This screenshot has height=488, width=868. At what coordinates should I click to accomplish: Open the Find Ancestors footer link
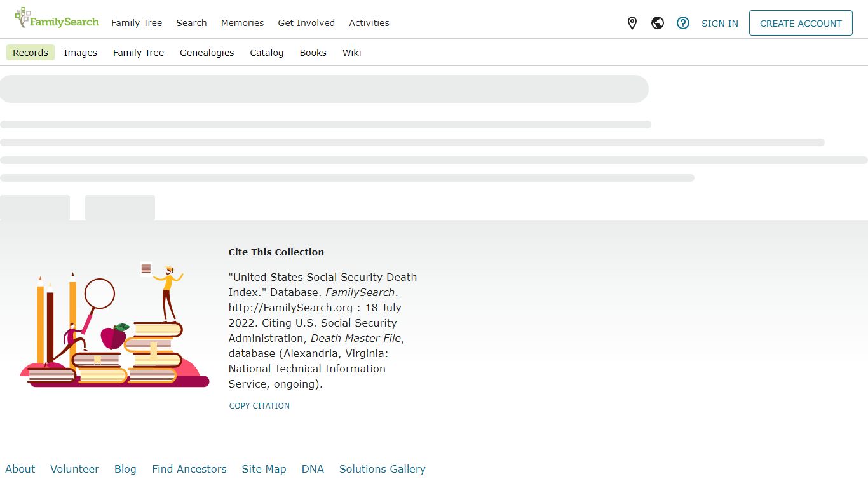pyautogui.click(x=189, y=469)
